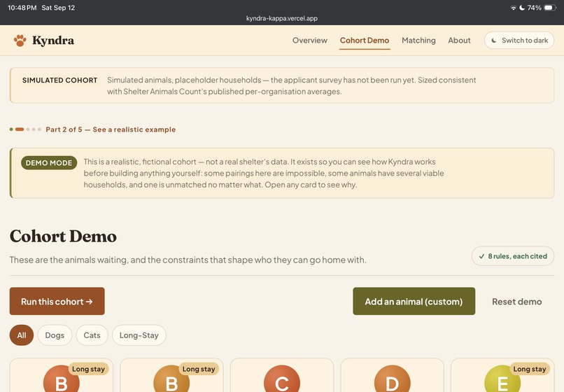
Task: Open the About page
Action: pos(459,41)
